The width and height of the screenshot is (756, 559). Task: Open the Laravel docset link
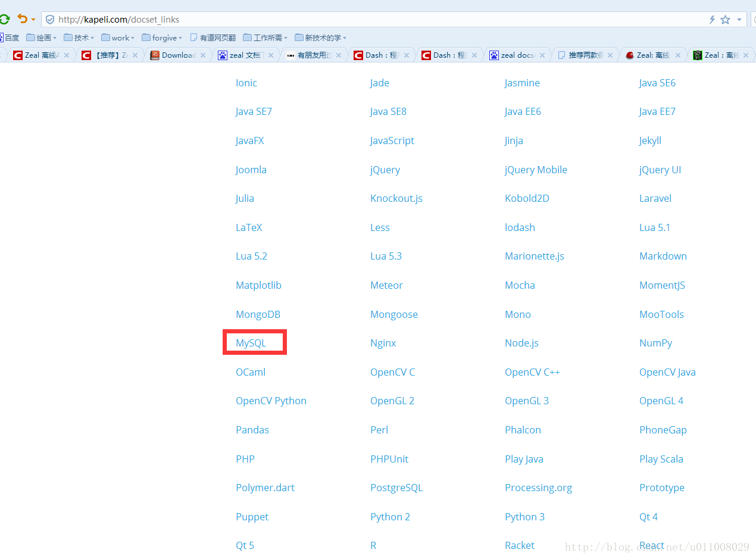655,198
